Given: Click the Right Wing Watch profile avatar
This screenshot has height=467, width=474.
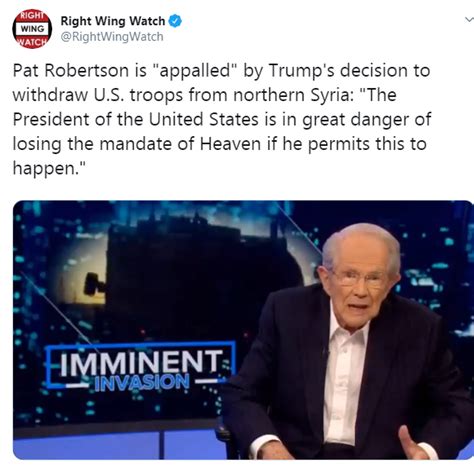Looking at the screenshot, I should tap(32, 29).
